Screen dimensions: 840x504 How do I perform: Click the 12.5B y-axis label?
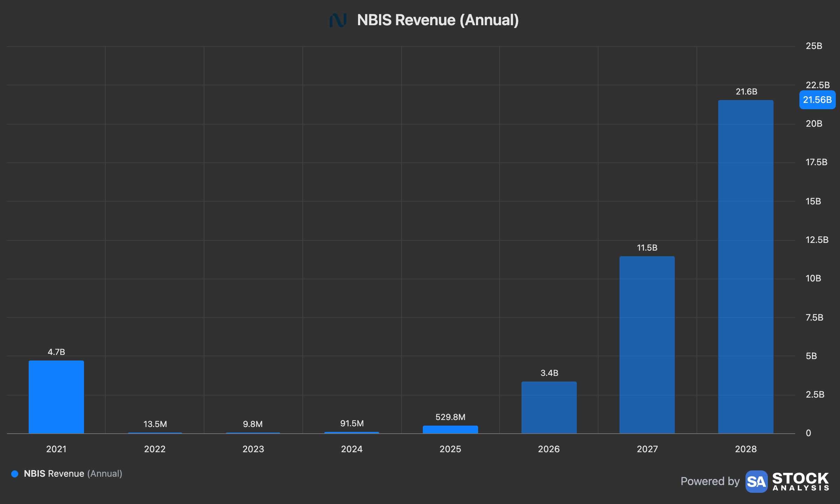[817, 240]
